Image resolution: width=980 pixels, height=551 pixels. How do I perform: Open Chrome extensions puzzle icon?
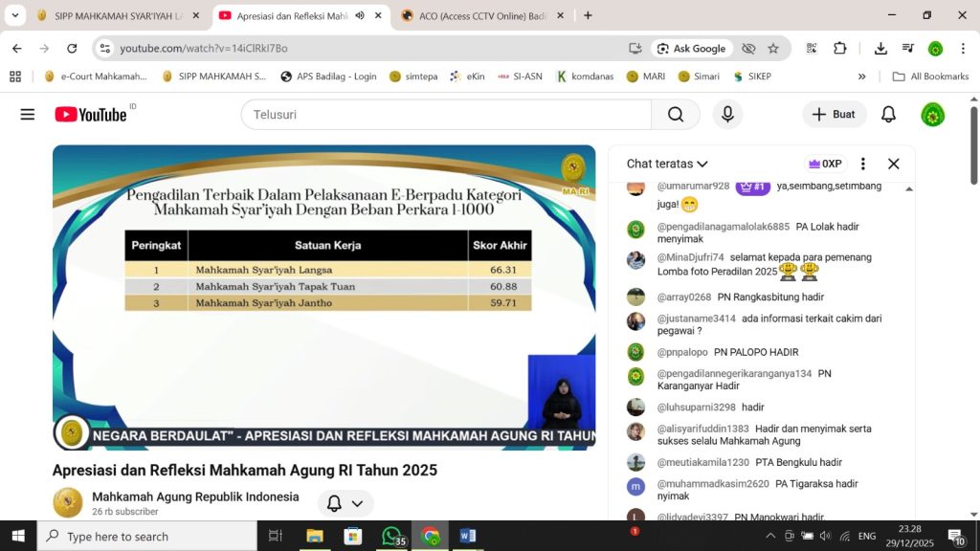pyautogui.click(x=840, y=49)
